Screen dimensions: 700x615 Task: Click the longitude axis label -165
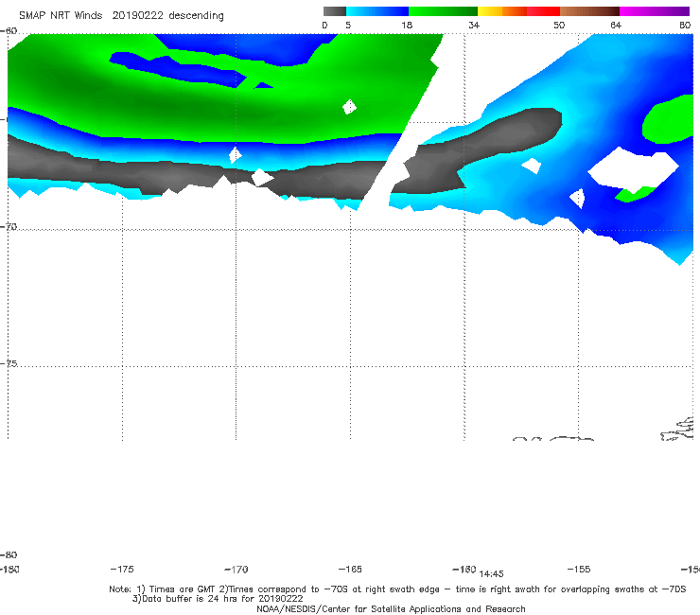tap(350, 569)
